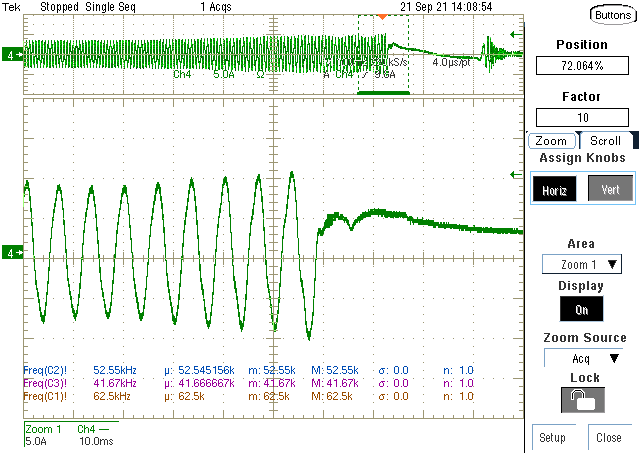Toggle the Display On button

click(x=582, y=309)
